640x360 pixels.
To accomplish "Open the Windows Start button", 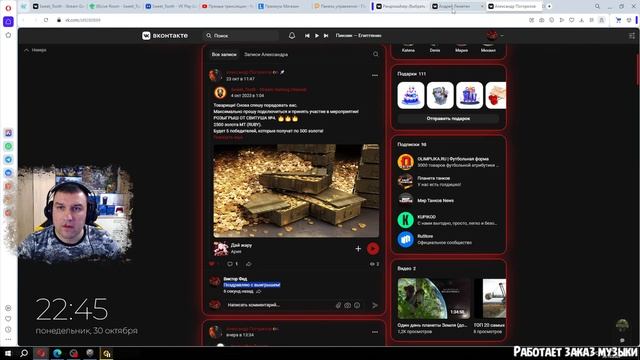I will point(8,353).
